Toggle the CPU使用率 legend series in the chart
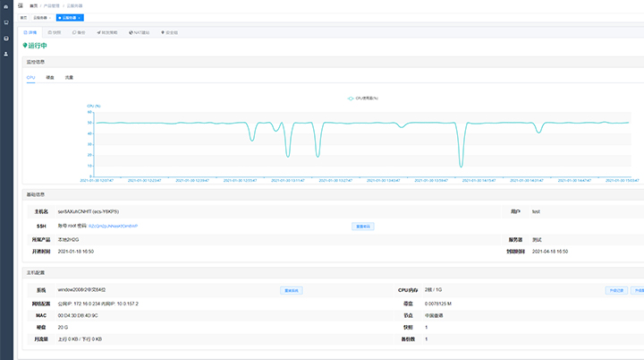Viewport: 644px width, 360px height. (362, 98)
